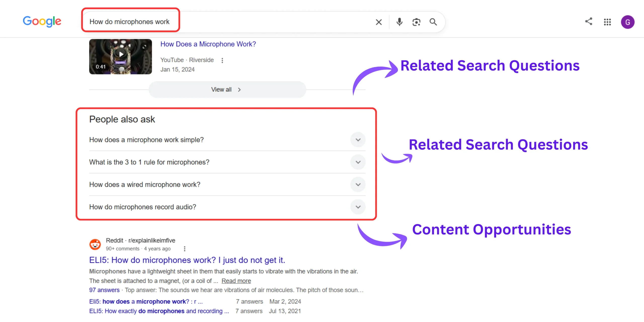Click the magnifying glass search icon

coord(433,22)
